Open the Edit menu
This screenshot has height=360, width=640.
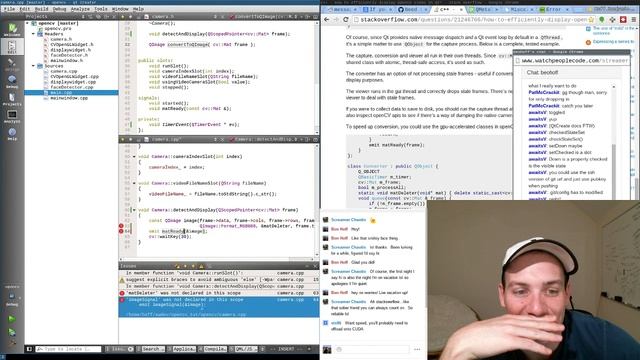(x=25, y=9)
